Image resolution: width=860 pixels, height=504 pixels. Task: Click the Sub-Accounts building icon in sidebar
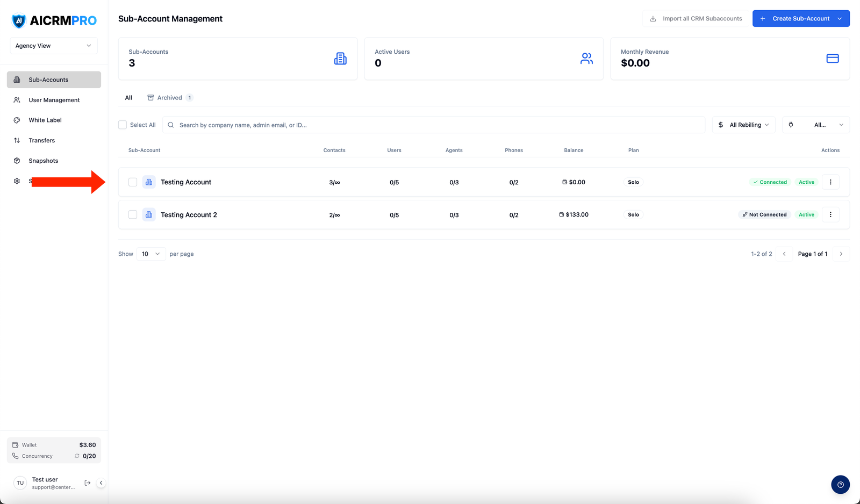[17, 80]
